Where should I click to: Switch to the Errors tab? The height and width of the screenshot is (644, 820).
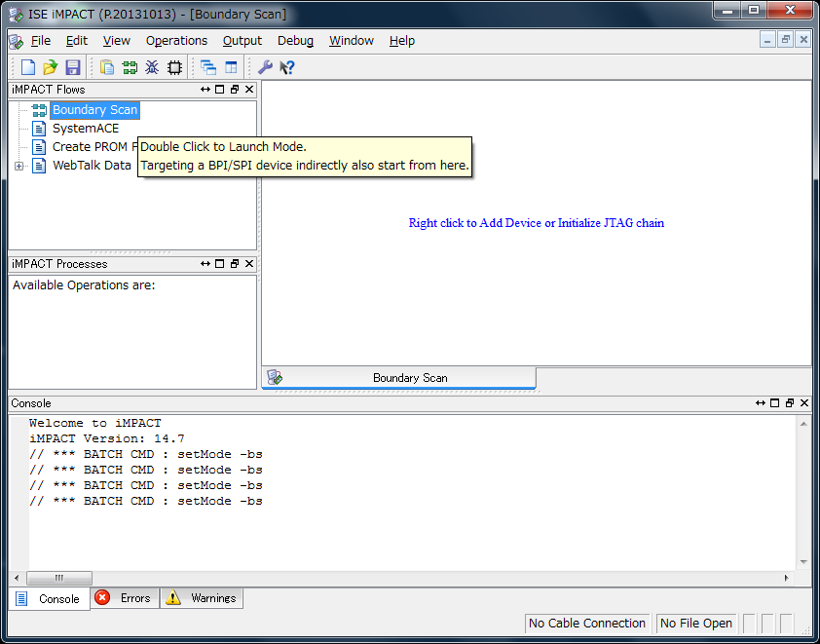click(125, 598)
